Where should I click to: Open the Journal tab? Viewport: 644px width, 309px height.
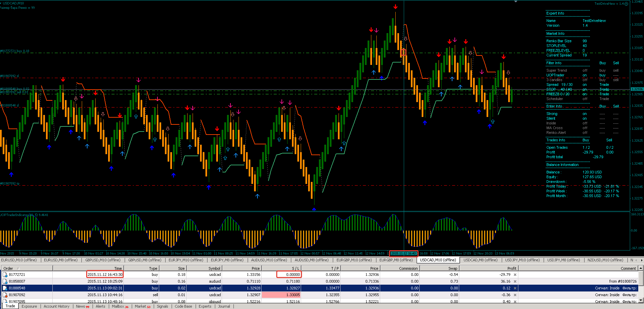[x=224, y=306]
